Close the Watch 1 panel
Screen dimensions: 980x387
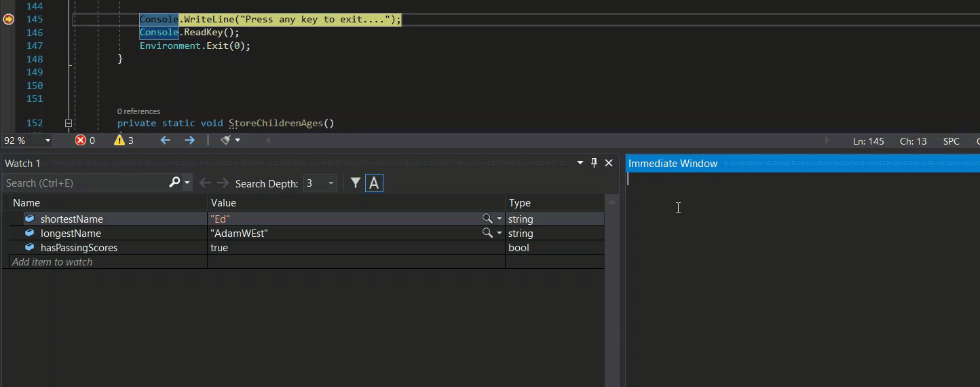click(609, 163)
